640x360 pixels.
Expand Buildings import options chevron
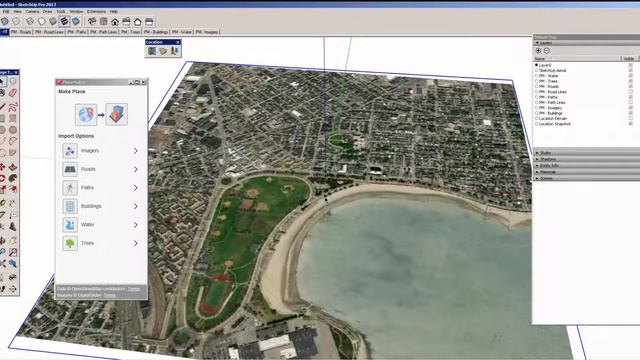pyautogui.click(x=136, y=206)
